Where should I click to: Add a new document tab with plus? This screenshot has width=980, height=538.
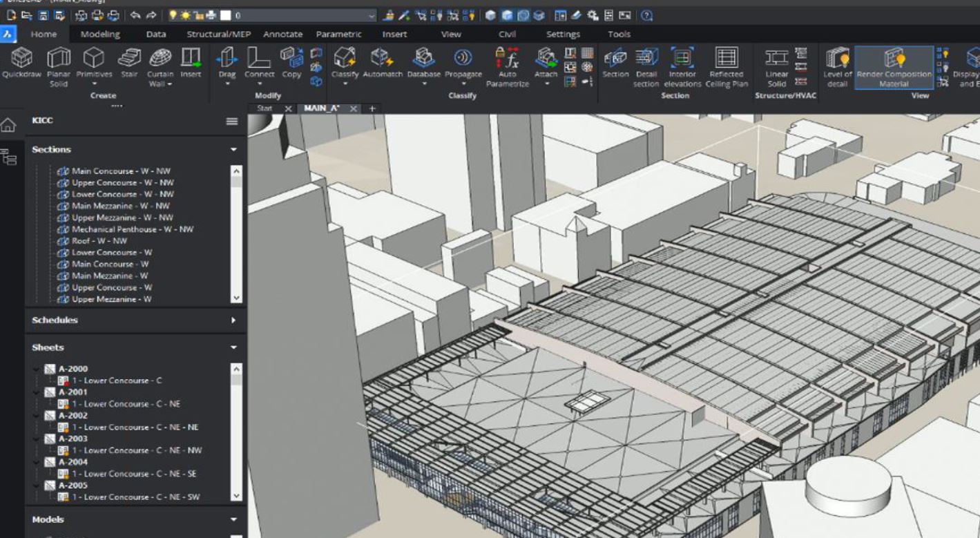[372, 108]
